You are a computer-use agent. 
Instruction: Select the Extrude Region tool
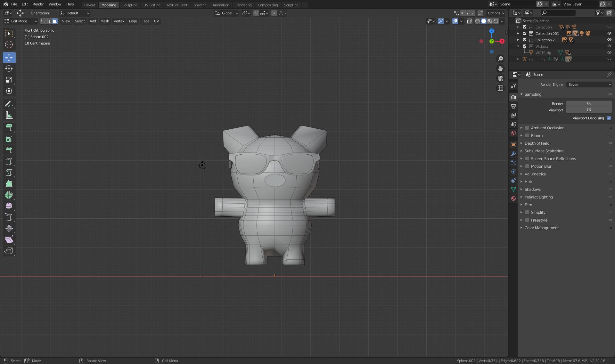9,127
